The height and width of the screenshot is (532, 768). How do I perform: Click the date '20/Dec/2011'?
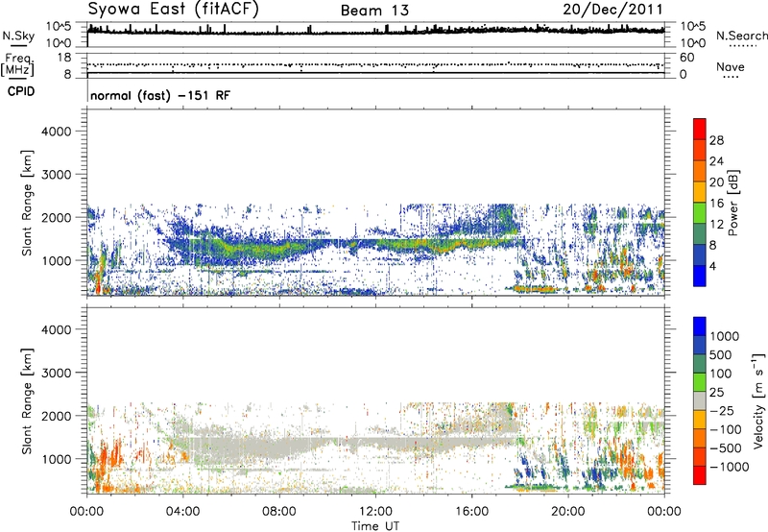(612, 10)
